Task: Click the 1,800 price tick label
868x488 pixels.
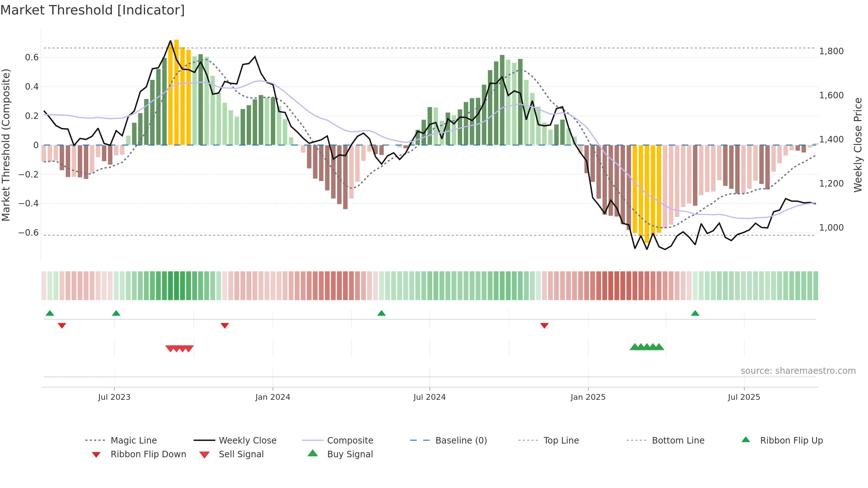Action: [x=831, y=51]
